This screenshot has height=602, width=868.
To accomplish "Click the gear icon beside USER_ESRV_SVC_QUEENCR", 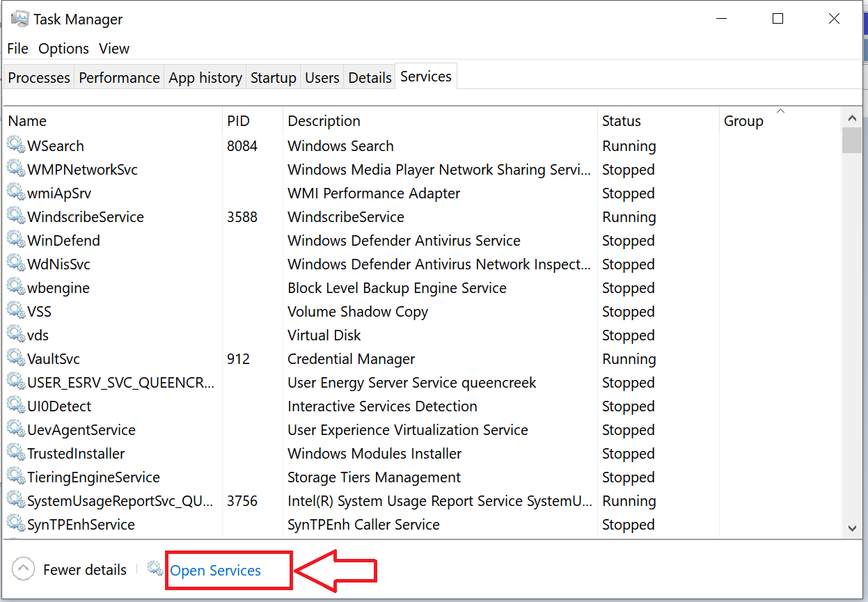I will point(16,381).
